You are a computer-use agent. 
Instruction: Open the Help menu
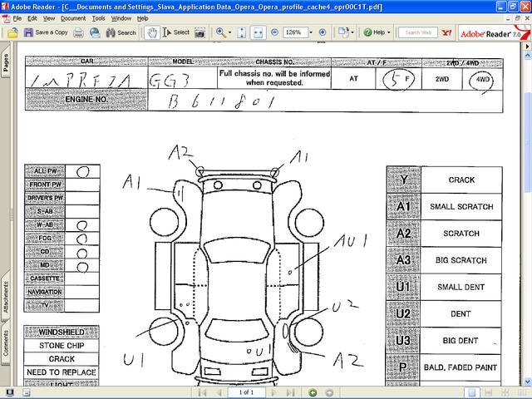coord(143,18)
